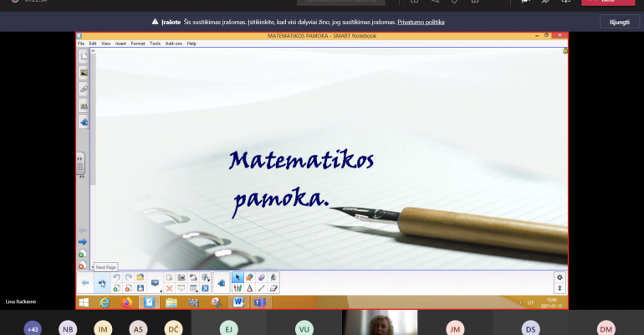Image resolution: width=644 pixels, height=335 pixels.
Task: Open Microsoft Teams from taskbar
Action: tap(260, 303)
